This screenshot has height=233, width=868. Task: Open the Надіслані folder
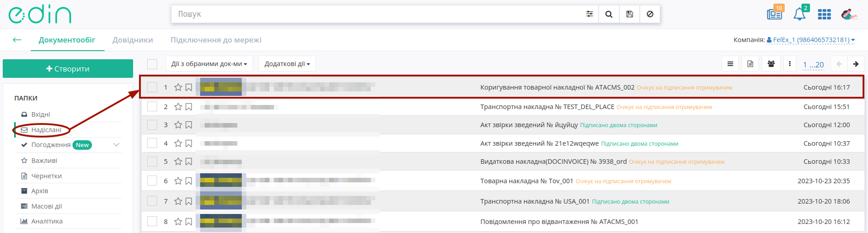tap(46, 130)
